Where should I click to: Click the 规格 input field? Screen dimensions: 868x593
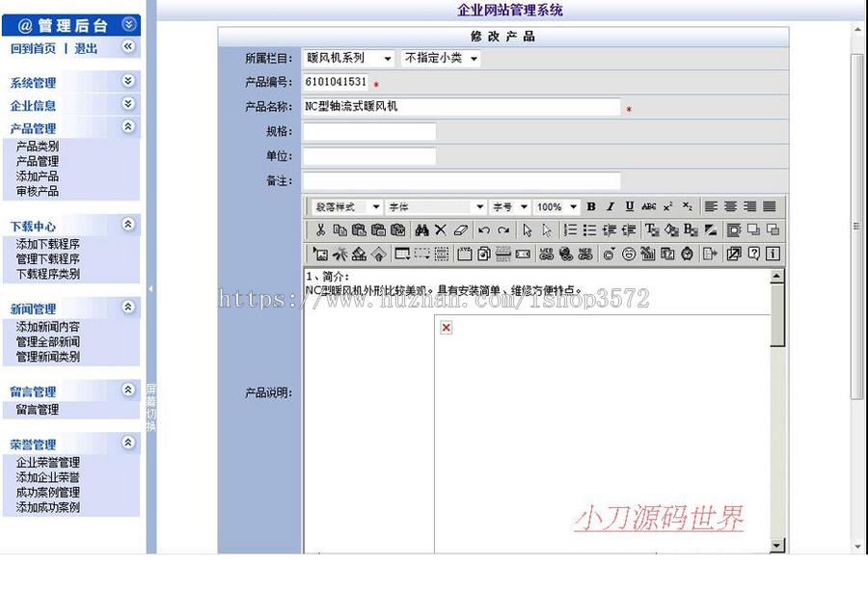pos(369,132)
